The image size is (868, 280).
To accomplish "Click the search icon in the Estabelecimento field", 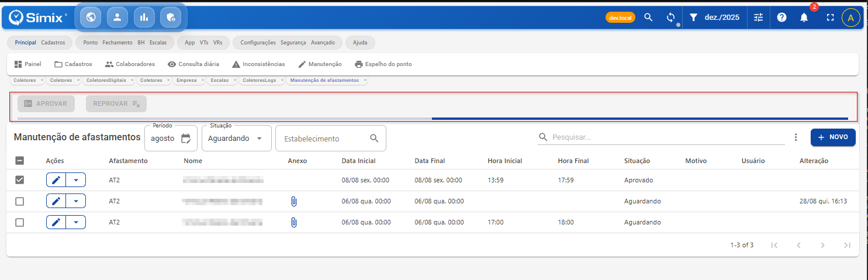I will [x=374, y=139].
